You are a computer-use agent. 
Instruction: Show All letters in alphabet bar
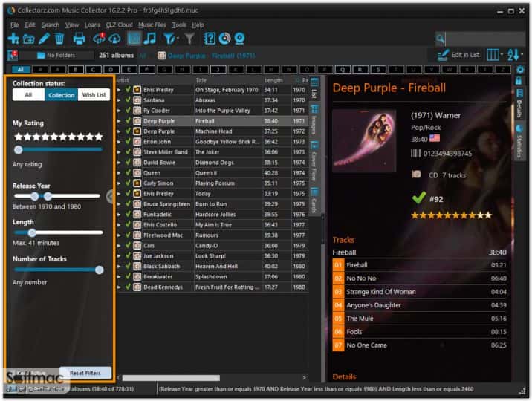[x=21, y=70]
